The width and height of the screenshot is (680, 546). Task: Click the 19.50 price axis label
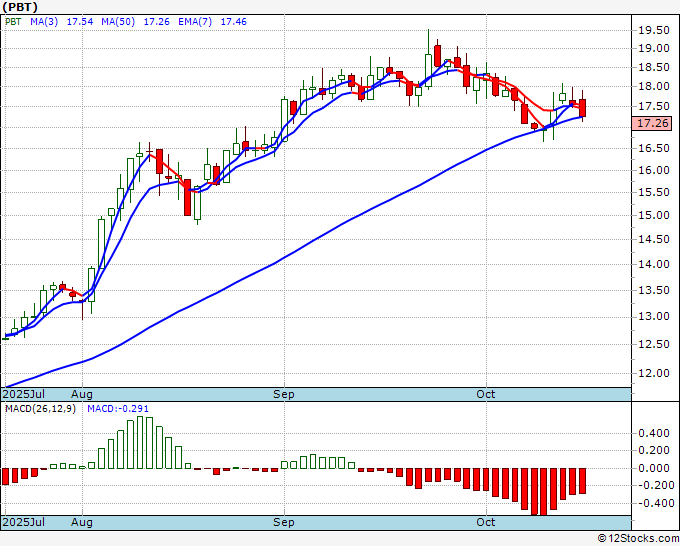[654, 30]
